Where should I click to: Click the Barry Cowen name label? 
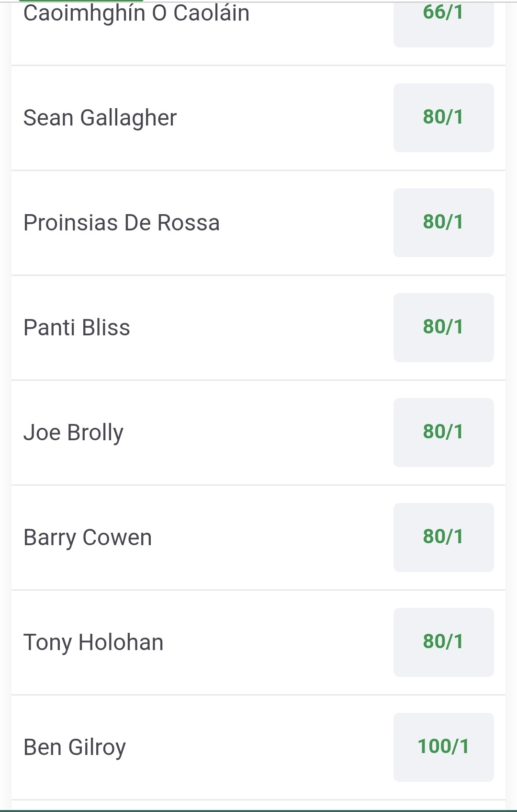88,538
